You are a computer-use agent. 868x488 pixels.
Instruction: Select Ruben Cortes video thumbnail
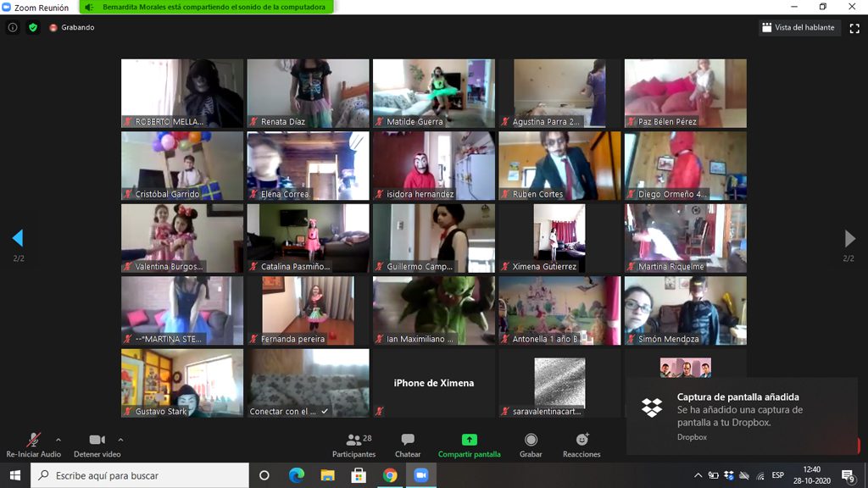(x=559, y=165)
